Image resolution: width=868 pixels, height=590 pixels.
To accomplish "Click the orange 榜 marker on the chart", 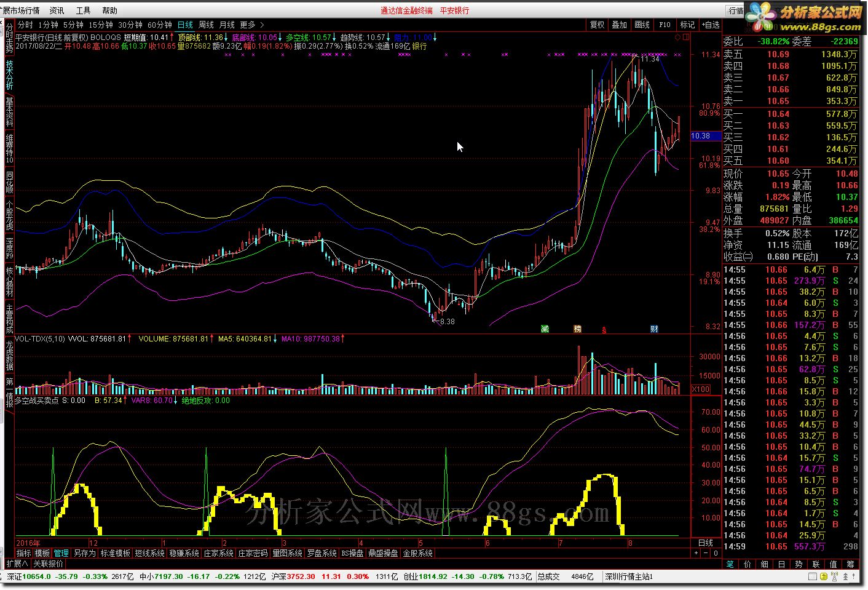I will click(577, 329).
